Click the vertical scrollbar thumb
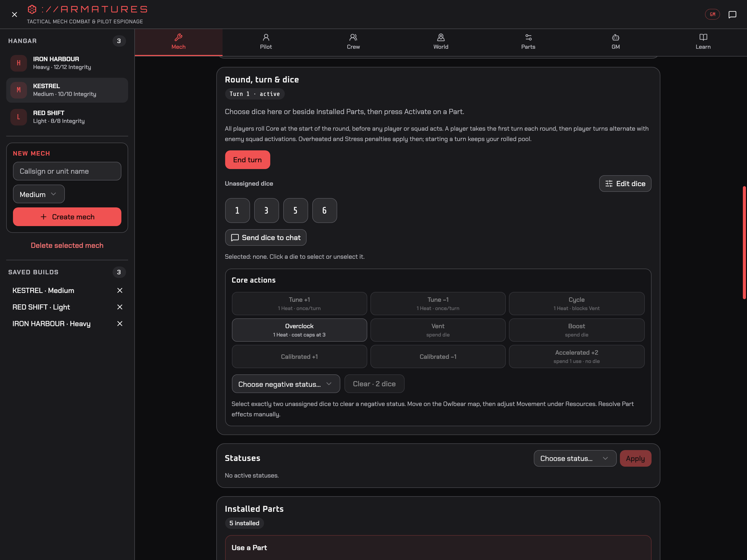Viewport: 747px width, 560px height. click(744, 242)
